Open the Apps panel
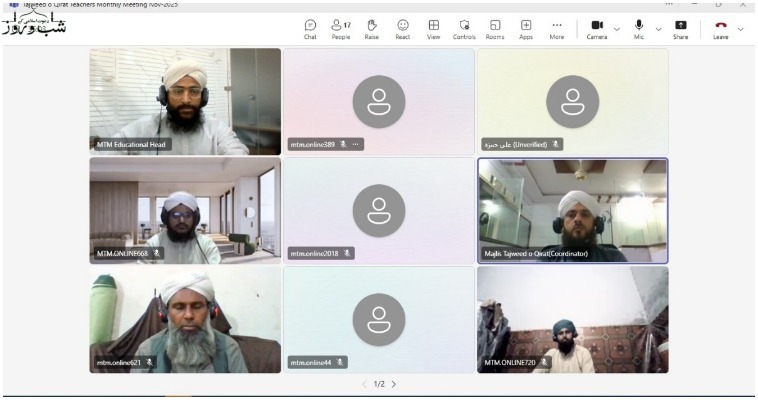Viewport: 758px width, 400px height. [x=526, y=28]
